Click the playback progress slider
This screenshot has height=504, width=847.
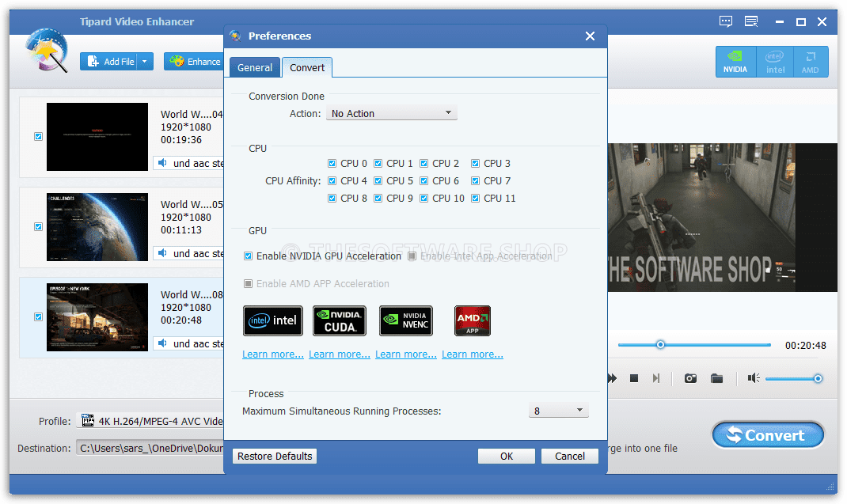pyautogui.click(x=694, y=345)
